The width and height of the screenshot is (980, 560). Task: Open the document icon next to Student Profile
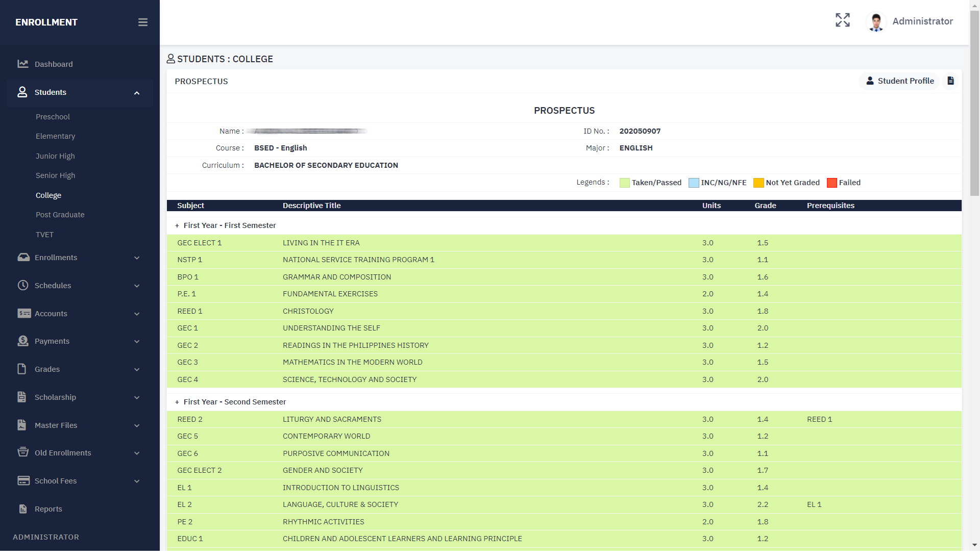click(950, 81)
